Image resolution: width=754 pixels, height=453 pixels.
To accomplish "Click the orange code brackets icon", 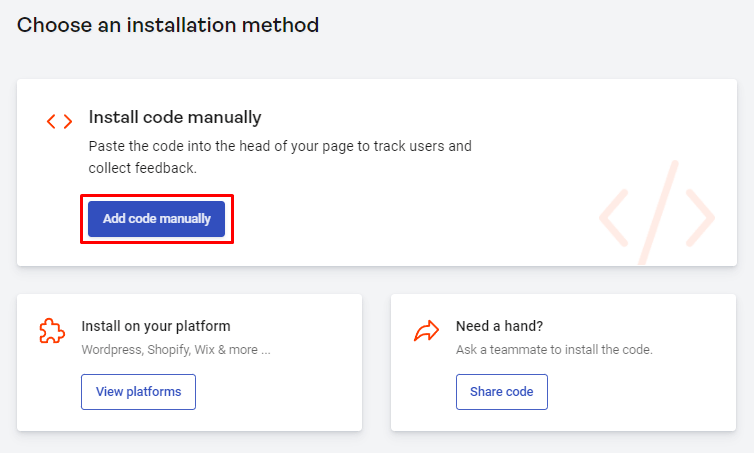I will 59,121.
